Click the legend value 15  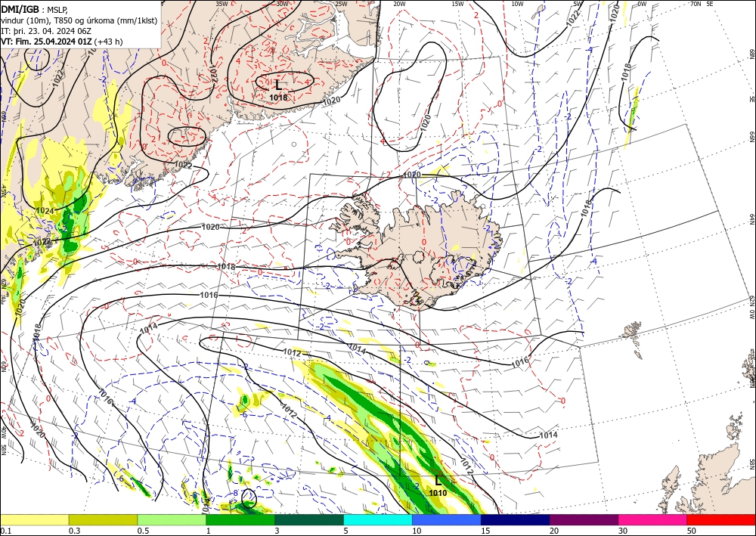pos(485,531)
